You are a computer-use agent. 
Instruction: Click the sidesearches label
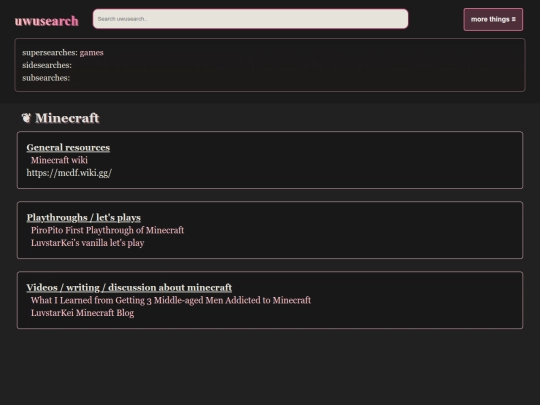tap(47, 65)
